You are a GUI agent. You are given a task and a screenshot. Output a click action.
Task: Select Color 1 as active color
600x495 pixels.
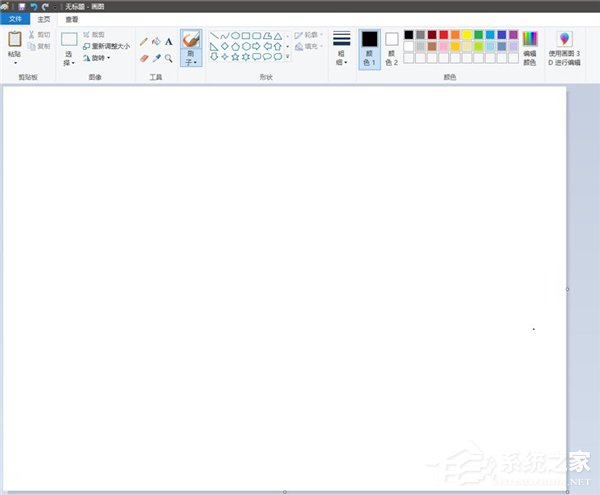pyautogui.click(x=369, y=48)
